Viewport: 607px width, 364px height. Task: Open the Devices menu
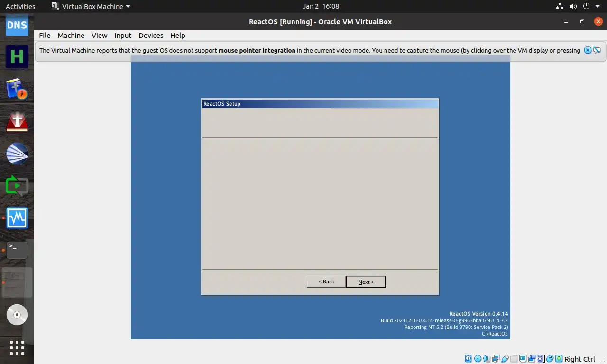click(151, 36)
